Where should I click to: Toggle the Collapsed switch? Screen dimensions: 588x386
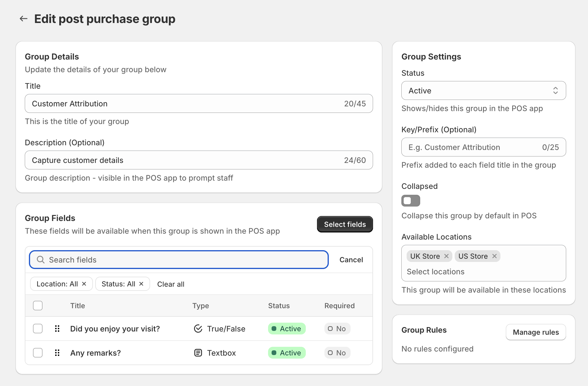click(411, 201)
